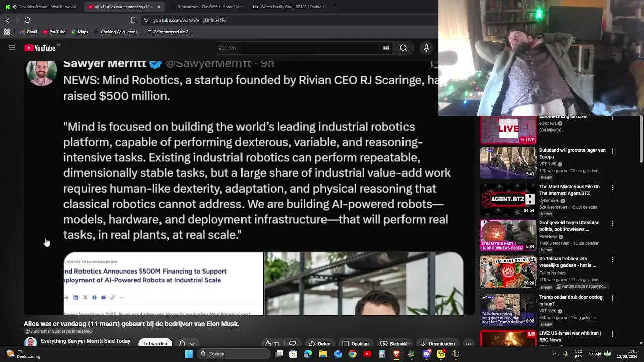
Task: Open Trump onder druk door oorlog video
Action: (508, 310)
